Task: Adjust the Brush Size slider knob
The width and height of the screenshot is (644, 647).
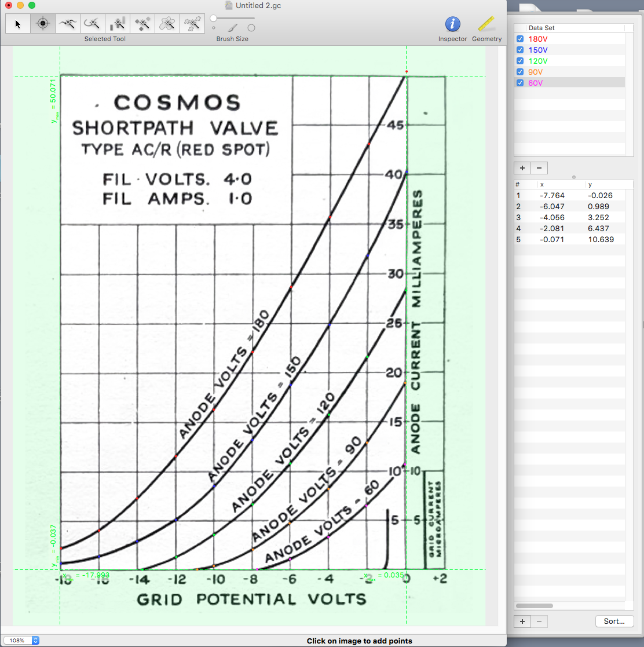Action: point(213,18)
